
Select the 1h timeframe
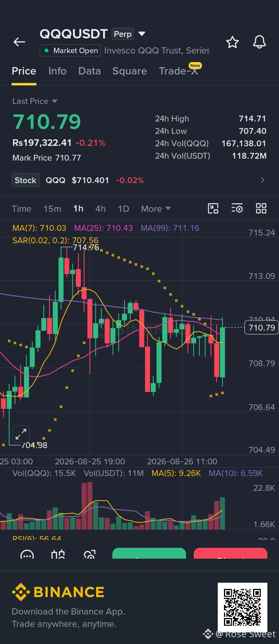click(x=78, y=209)
